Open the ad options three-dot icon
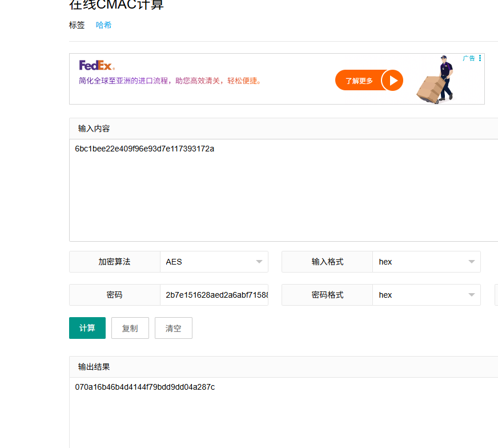Viewport: 498px width, 448px height. [x=480, y=58]
